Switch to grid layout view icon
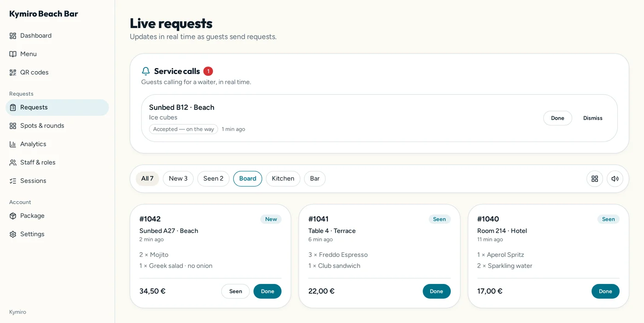Image resolution: width=644 pixels, height=323 pixels. (x=595, y=179)
